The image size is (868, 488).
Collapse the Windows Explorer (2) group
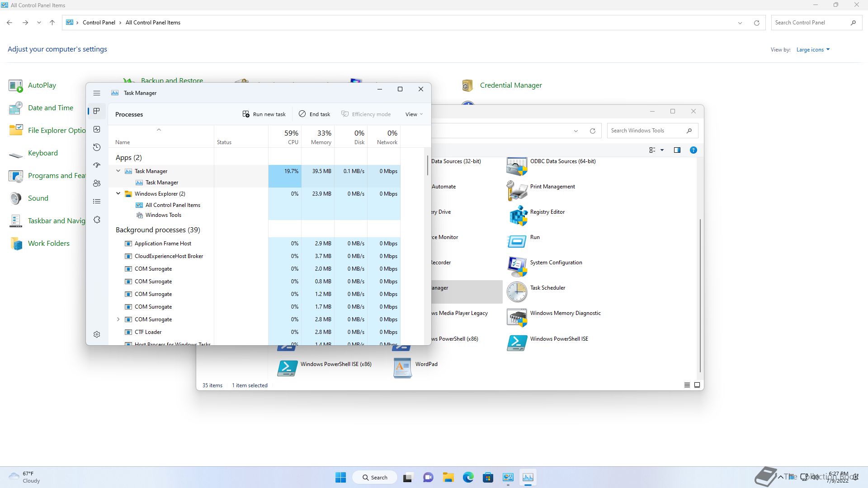118,193
